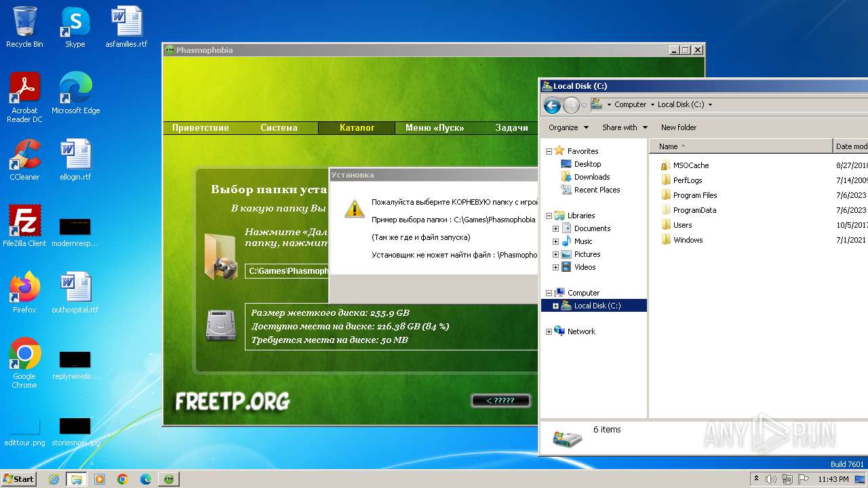Open the Organize dropdown menu
This screenshot has width=868, height=488.
pyautogui.click(x=568, y=127)
